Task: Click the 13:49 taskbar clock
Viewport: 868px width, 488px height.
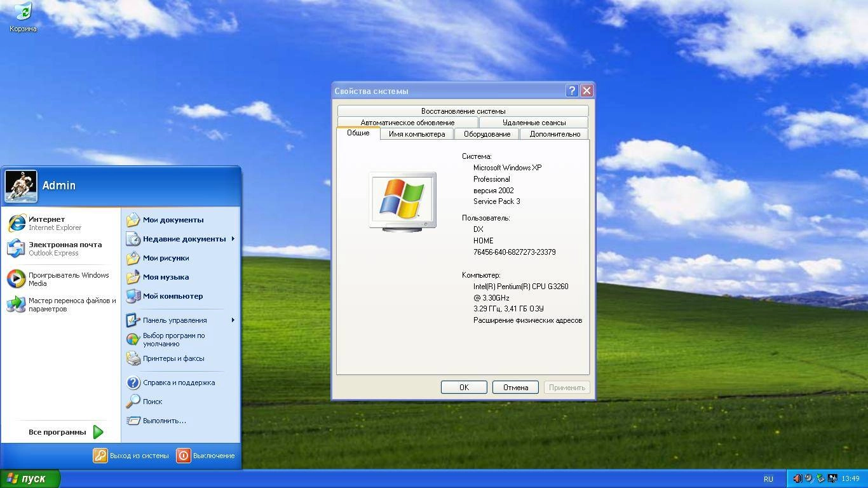Action: tap(850, 479)
